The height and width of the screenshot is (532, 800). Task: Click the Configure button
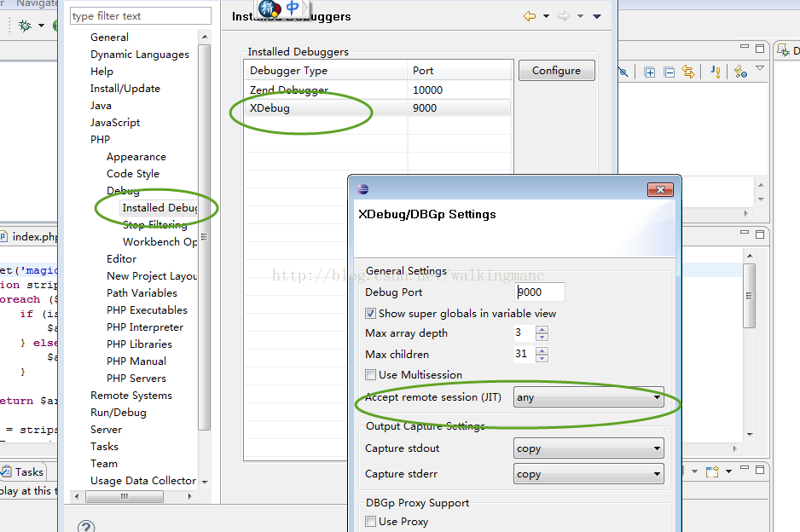[557, 71]
